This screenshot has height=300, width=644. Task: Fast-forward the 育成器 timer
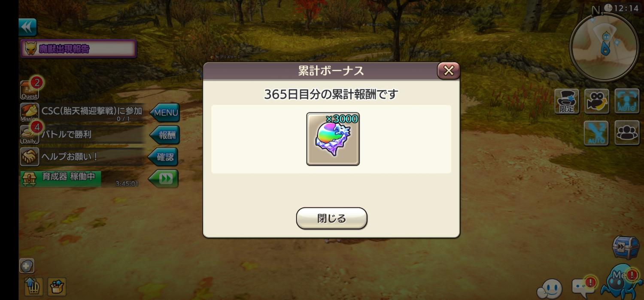click(164, 179)
